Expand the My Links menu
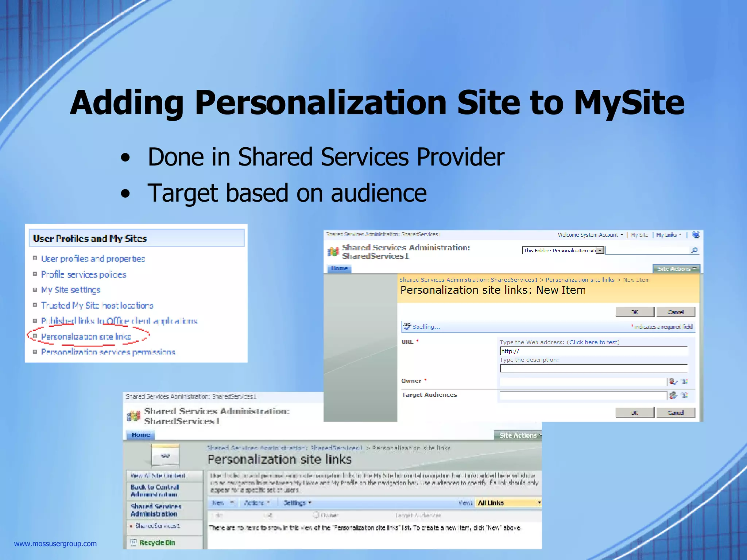Image resolution: width=747 pixels, height=560 pixels. (x=669, y=235)
